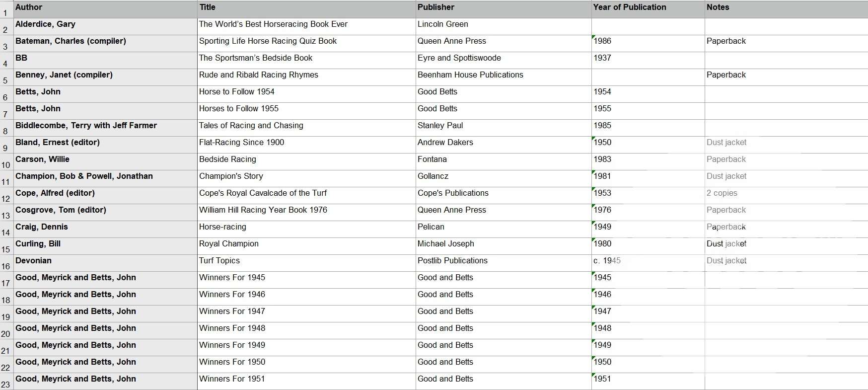Select the 'Winners For 1948' title cell

click(x=306, y=331)
